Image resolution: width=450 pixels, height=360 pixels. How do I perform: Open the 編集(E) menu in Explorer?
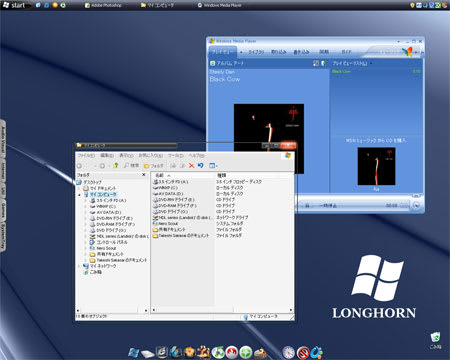[x=107, y=156]
